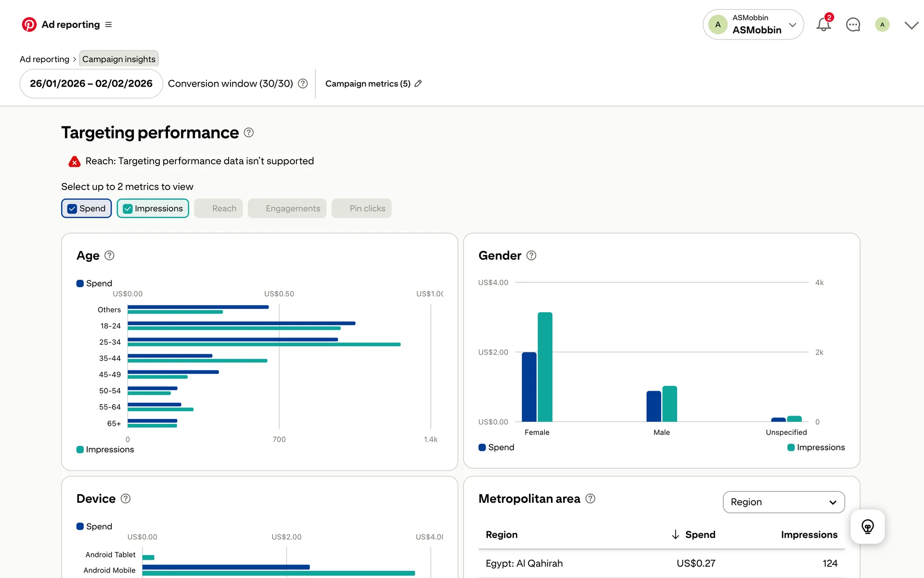Open the notifications bell
Image resolution: width=924 pixels, height=578 pixels.
point(823,25)
